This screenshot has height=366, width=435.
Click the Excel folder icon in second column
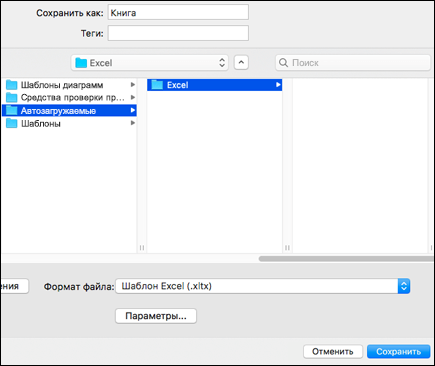(157, 85)
